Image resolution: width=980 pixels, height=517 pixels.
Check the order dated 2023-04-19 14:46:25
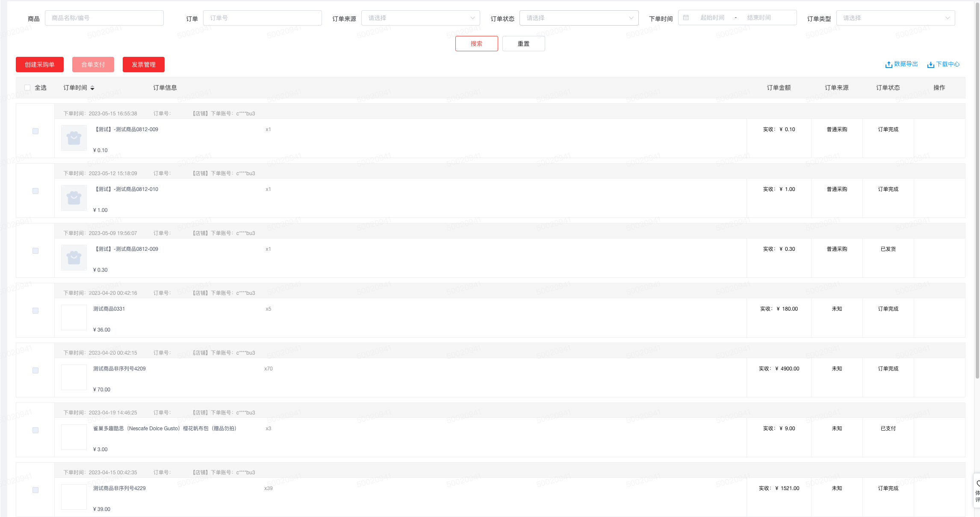[x=35, y=430]
